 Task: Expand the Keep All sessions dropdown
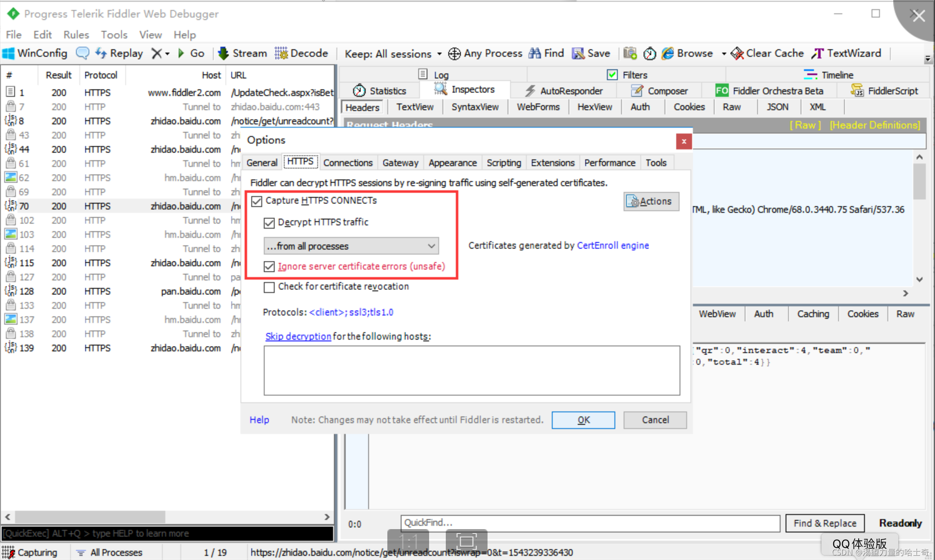(x=439, y=54)
